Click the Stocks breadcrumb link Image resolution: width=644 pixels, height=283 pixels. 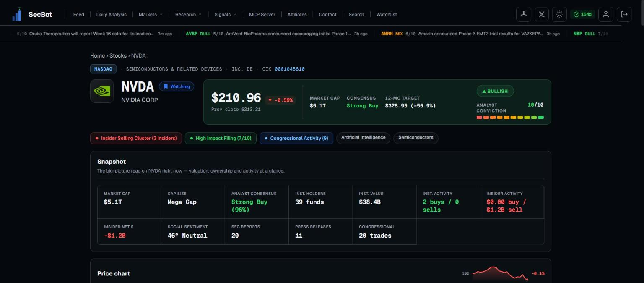pyautogui.click(x=118, y=55)
